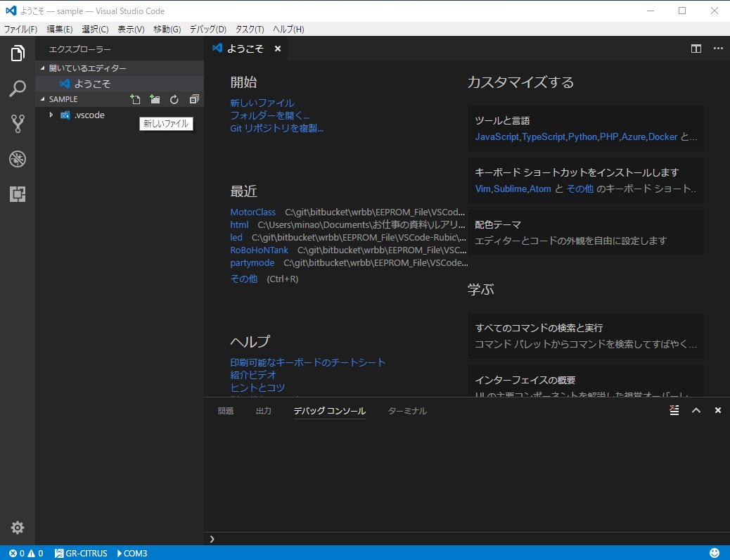Close the ようこそ editor tab
This screenshot has width=730, height=560.
pos(278,49)
